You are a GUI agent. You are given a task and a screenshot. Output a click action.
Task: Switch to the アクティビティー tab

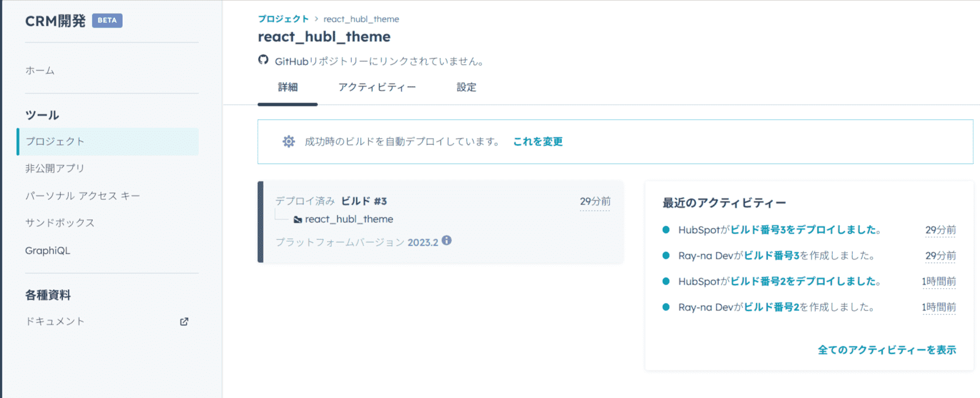pyautogui.click(x=377, y=87)
